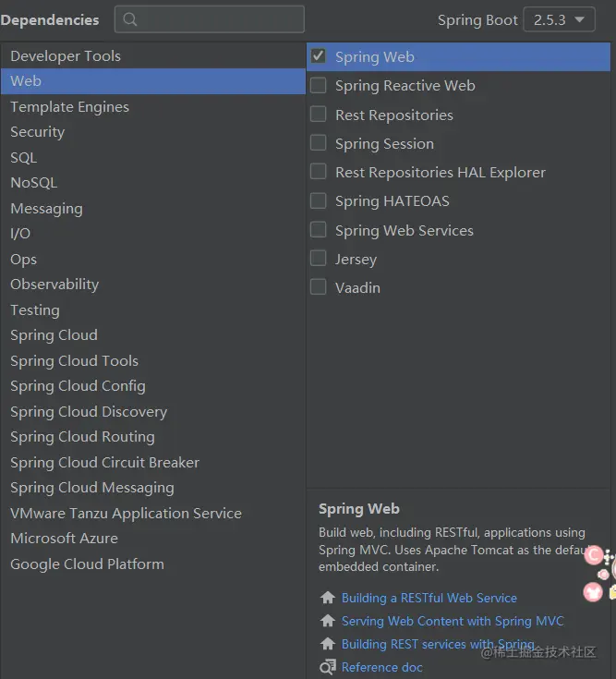
Task: Enable the Jersey checkbox
Action: coord(319,259)
